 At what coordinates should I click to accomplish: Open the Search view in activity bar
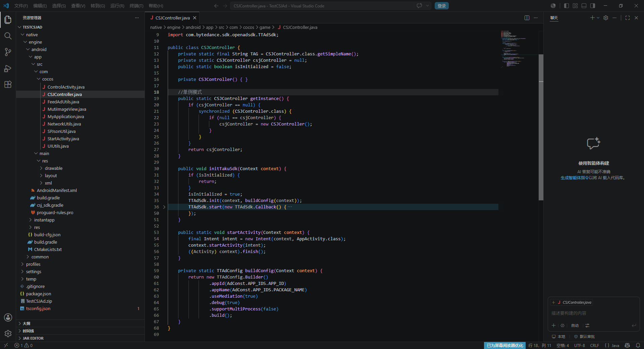(8, 36)
